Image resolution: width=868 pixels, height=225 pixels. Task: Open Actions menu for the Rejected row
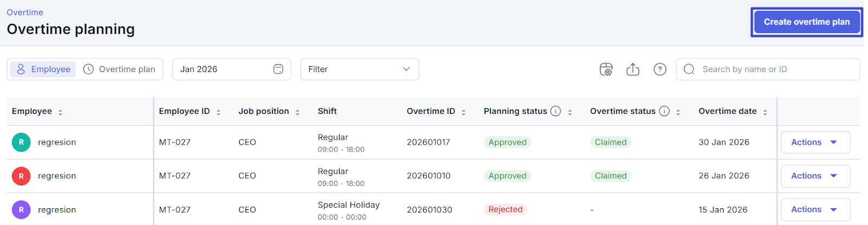[815, 210]
